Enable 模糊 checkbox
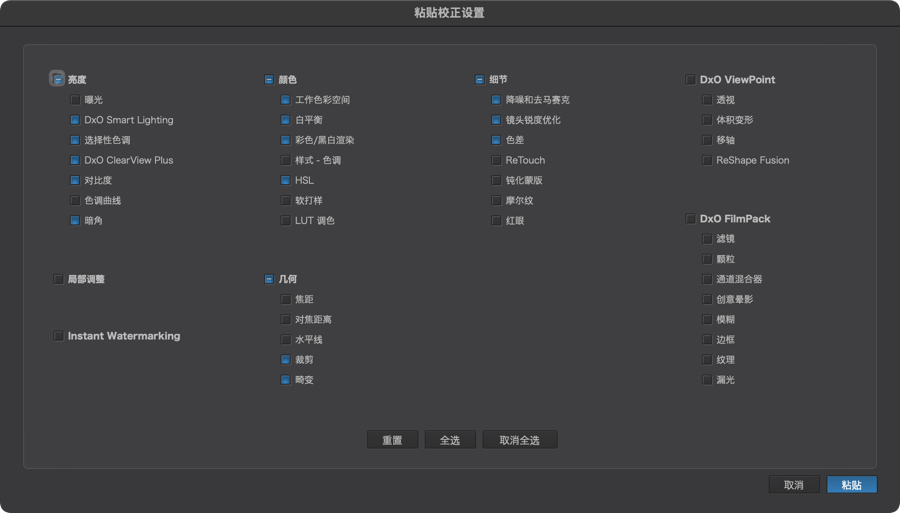Viewport: 900px width, 513px height. (707, 319)
